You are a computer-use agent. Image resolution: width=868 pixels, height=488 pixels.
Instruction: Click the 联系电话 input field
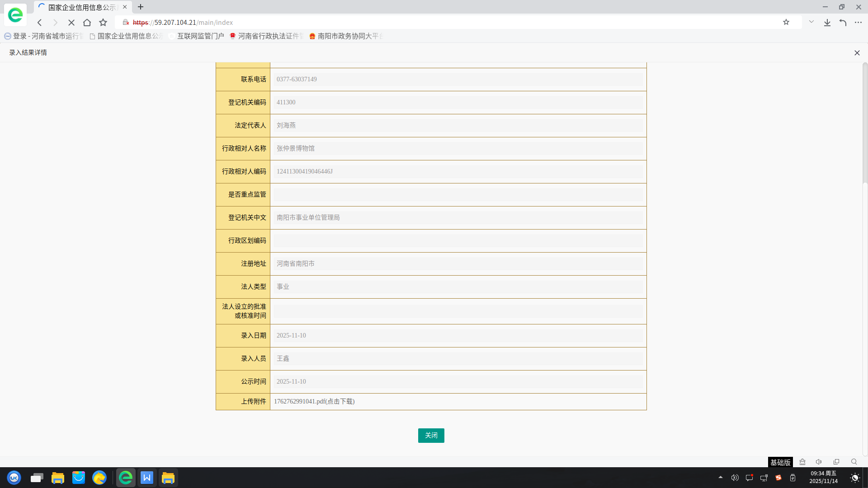[x=458, y=80]
